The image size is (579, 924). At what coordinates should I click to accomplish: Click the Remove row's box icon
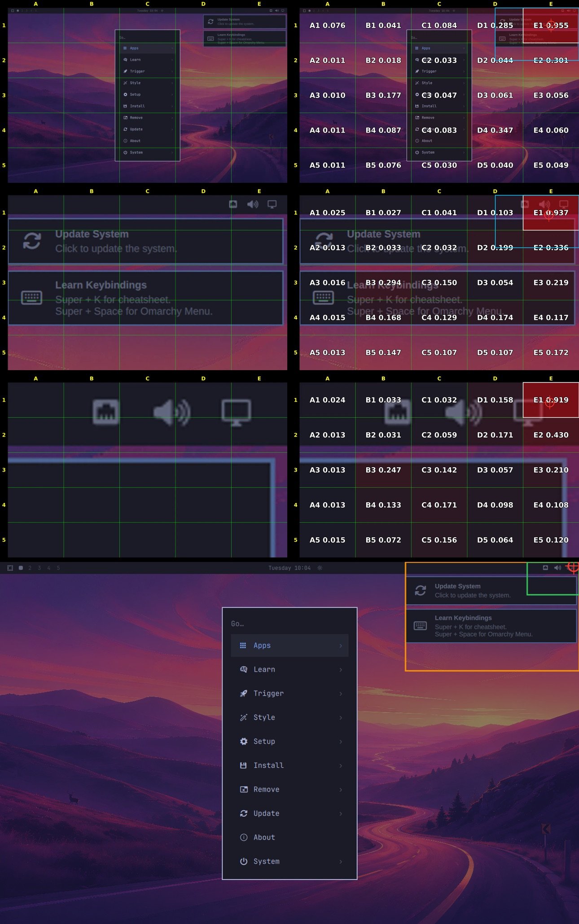tap(244, 789)
